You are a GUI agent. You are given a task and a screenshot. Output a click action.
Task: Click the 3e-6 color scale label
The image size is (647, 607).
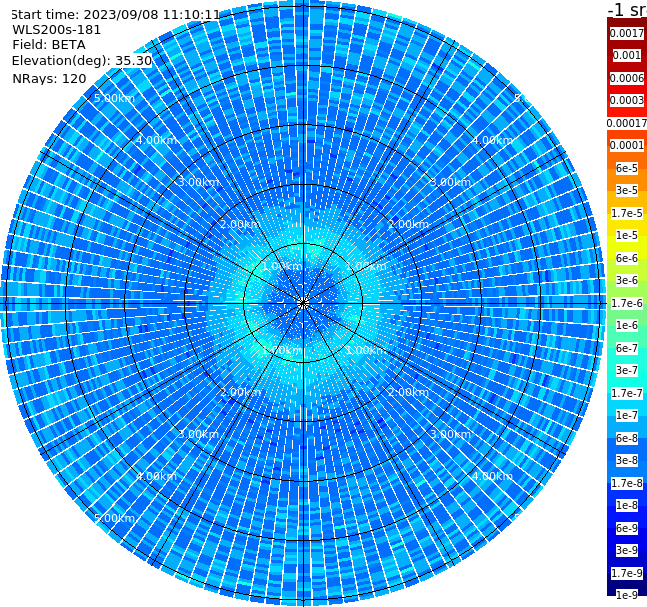(x=627, y=280)
